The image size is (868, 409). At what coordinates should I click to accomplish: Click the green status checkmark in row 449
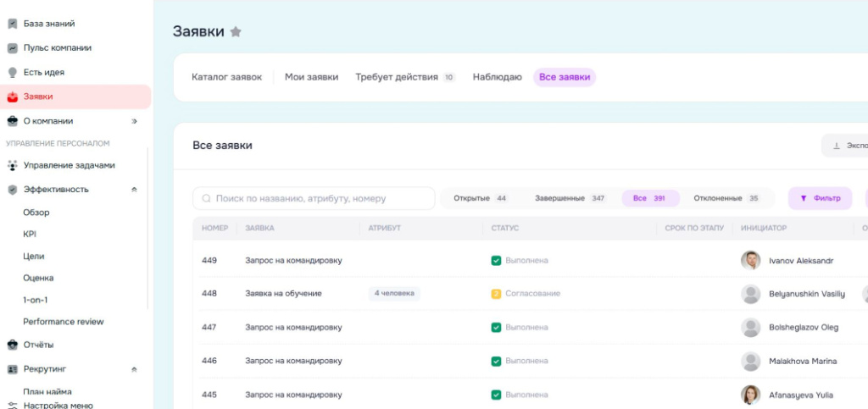496,260
